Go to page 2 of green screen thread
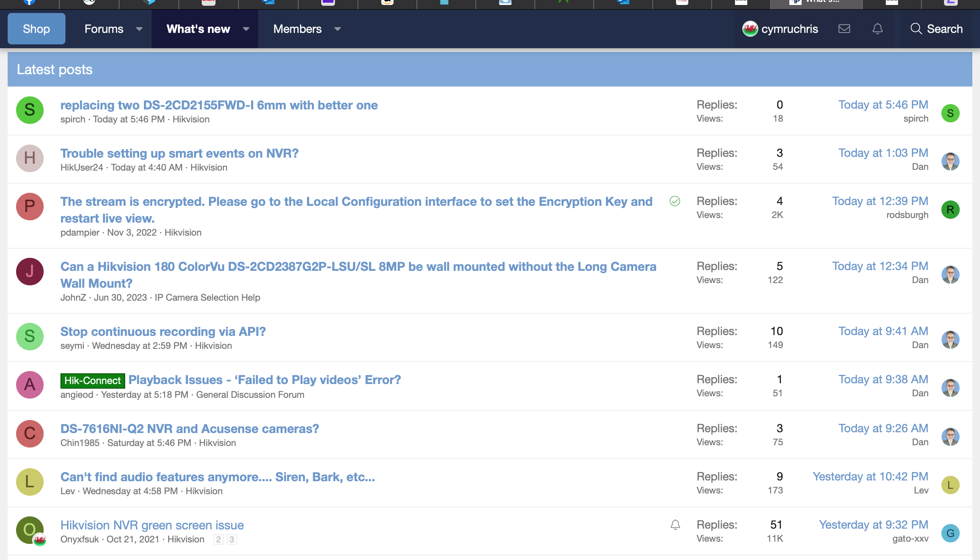 tap(218, 539)
